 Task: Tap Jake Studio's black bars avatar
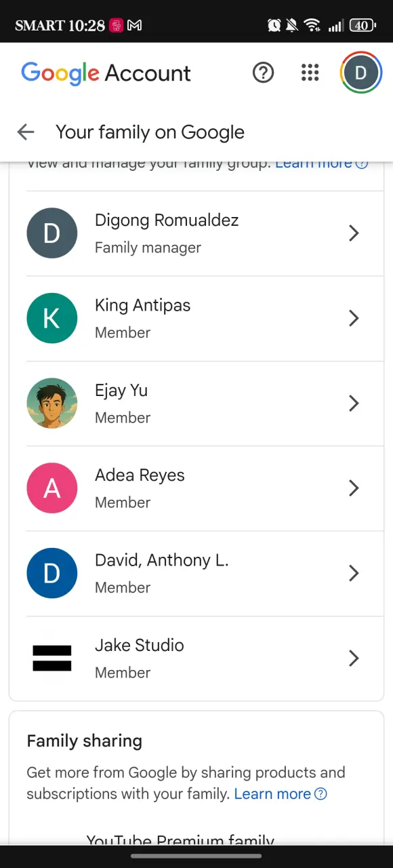pyautogui.click(x=52, y=658)
